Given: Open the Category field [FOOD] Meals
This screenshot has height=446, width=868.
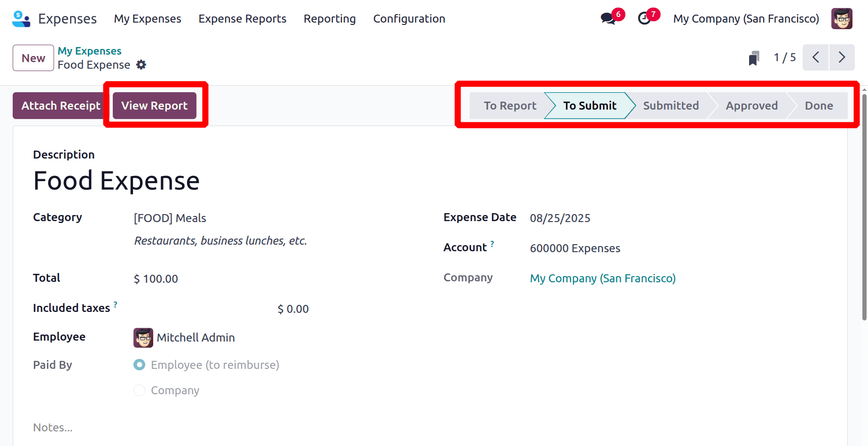Looking at the screenshot, I should click(170, 218).
